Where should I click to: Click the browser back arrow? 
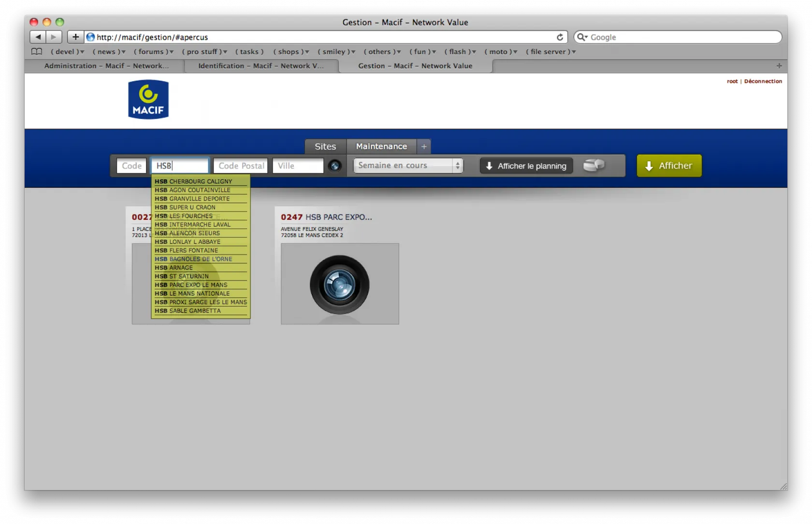38,37
